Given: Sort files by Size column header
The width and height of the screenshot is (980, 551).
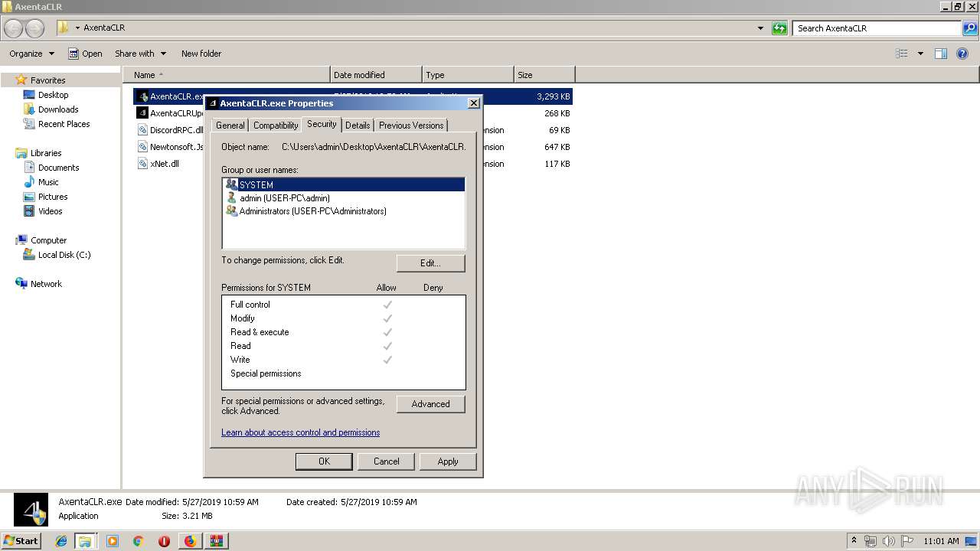Looking at the screenshot, I should coord(544,75).
